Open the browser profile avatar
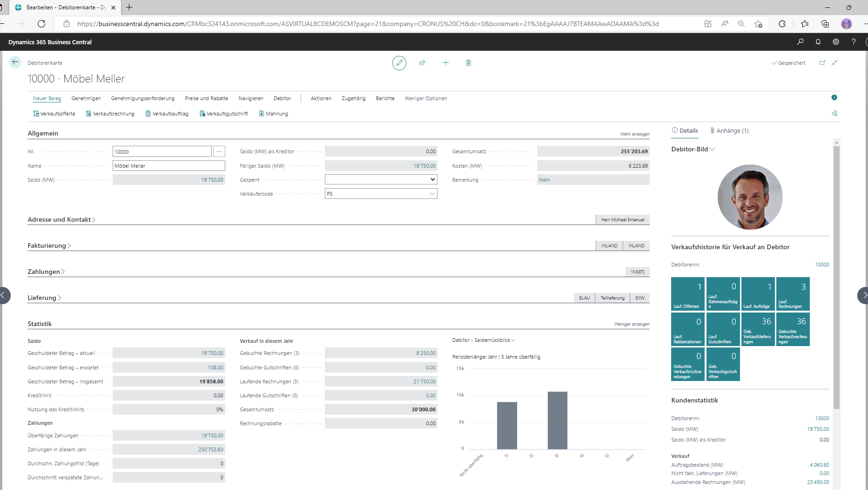The image size is (868, 490). point(846,24)
